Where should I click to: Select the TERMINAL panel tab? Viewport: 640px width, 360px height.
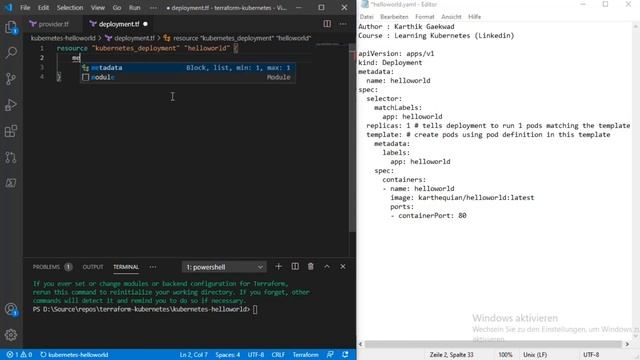(126, 267)
